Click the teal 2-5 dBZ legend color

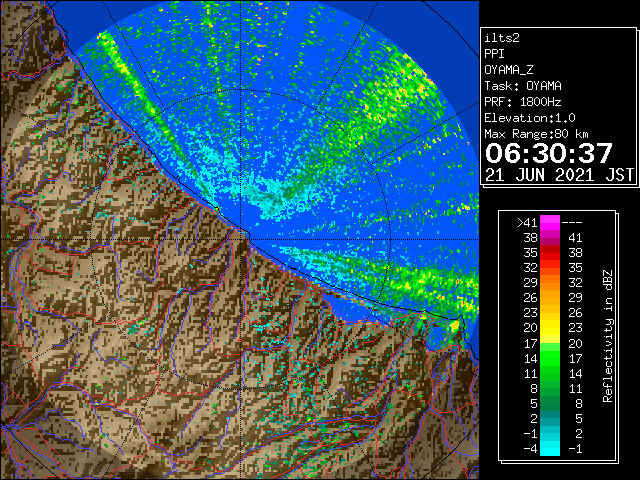[x=550, y=418]
